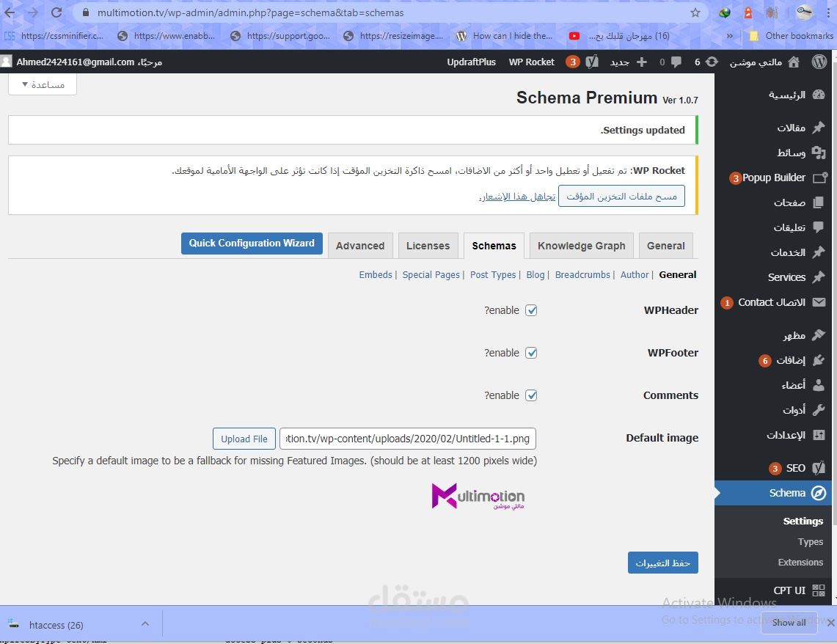Screen dimensions: 837x644
Task: Click the comments bubble icon in sidebar
Action: tap(819, 227)
